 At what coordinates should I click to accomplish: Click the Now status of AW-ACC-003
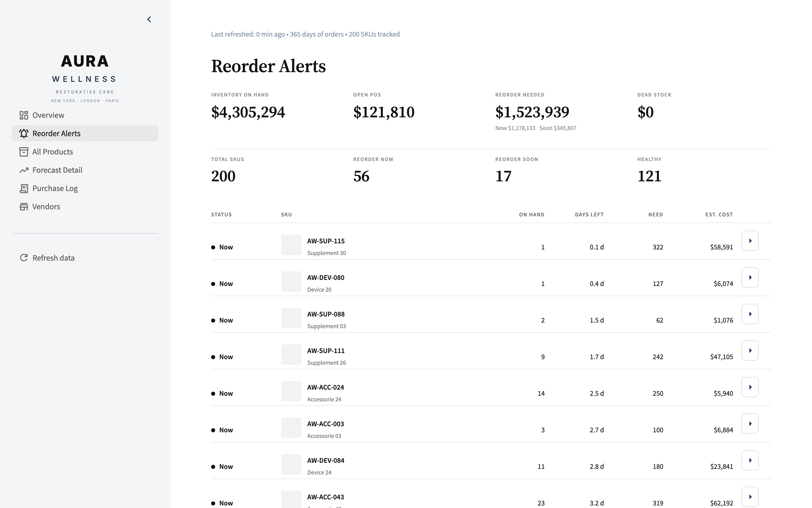tap(222, 430)
